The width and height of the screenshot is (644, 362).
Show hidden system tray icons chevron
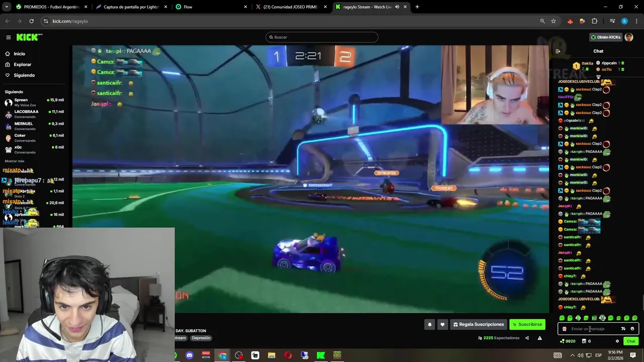tap(572, 355)
